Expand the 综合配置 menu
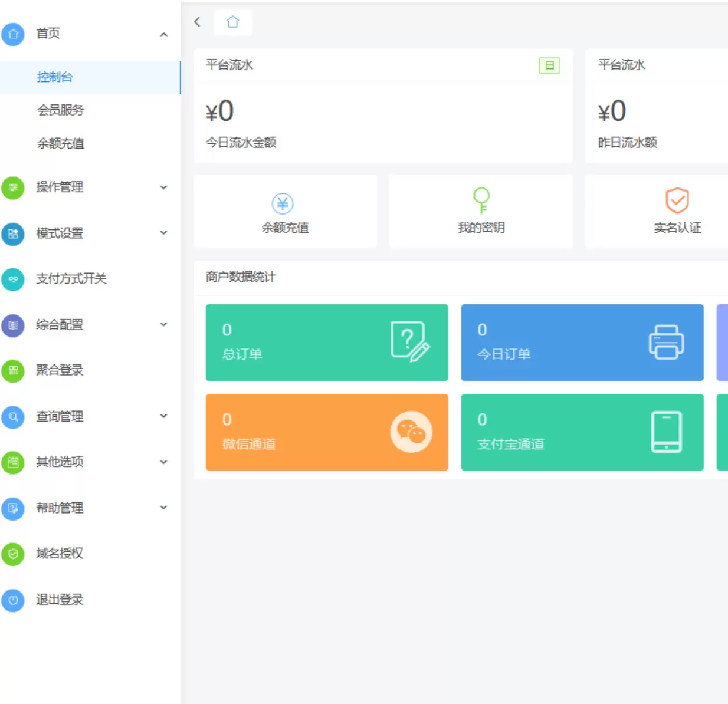This screenshot has height=704, width=728. click(x=163, y=324)
